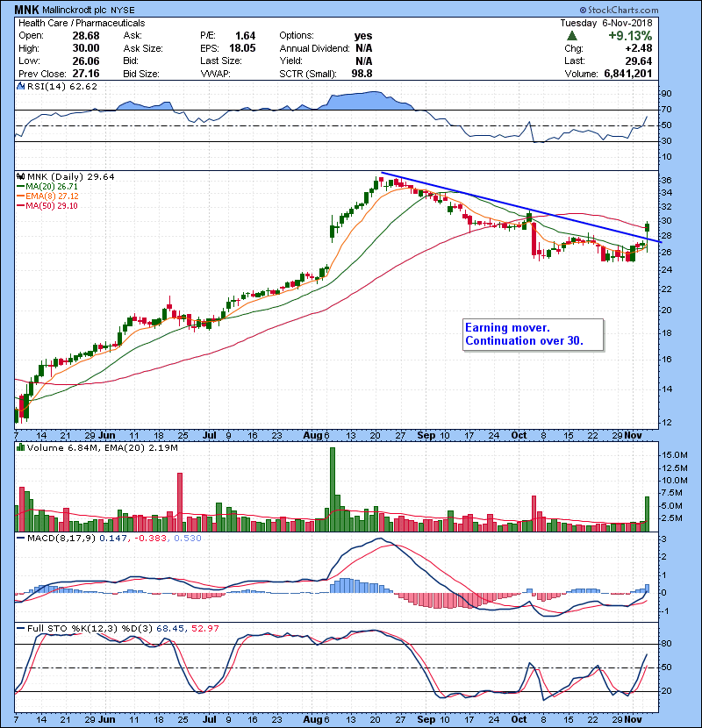Viewport: 702px width, 728px height.
Task: Click the MACD histogram value 0.530
Action: pyautogui.click(x=188, y=539)
